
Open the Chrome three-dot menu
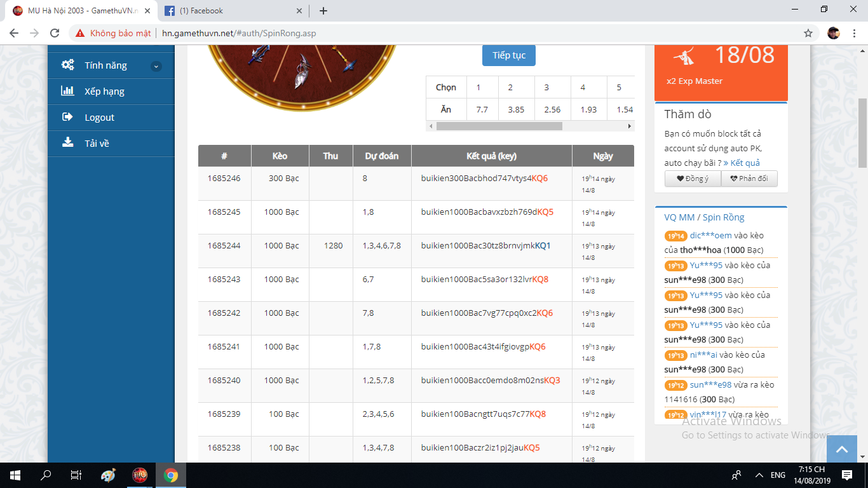tap(855, 33)
